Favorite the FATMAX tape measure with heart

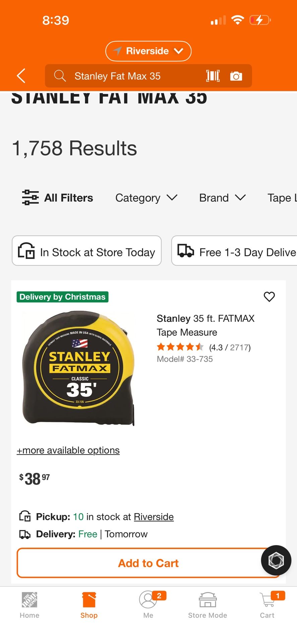269,297
